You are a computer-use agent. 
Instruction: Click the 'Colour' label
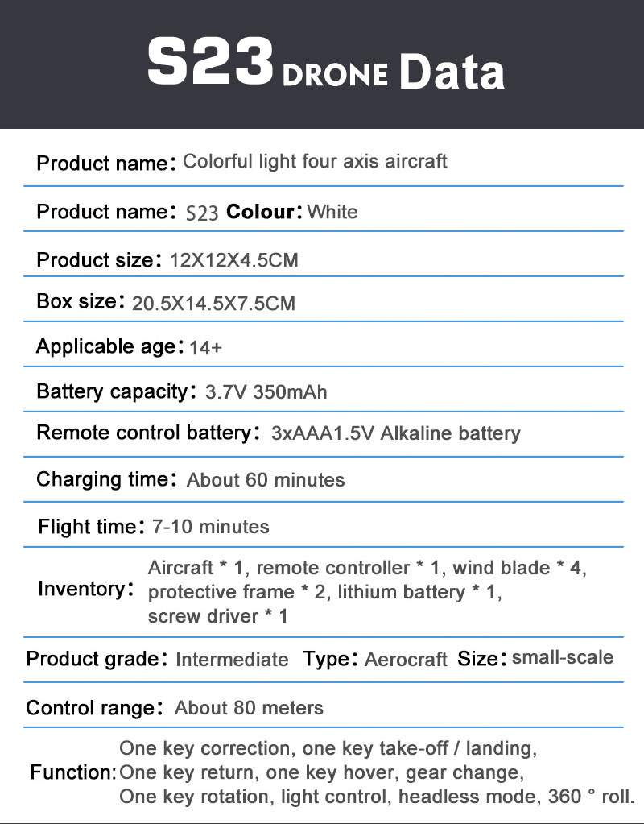(261, 212)
